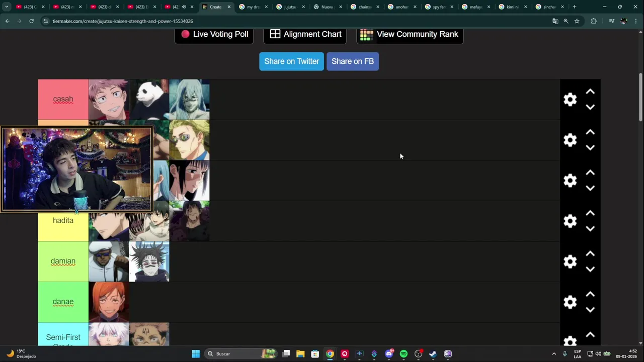This screenshot has height=362, width=644.
Task: Open Steam from taskbar
Action: (x=433, y=354)
